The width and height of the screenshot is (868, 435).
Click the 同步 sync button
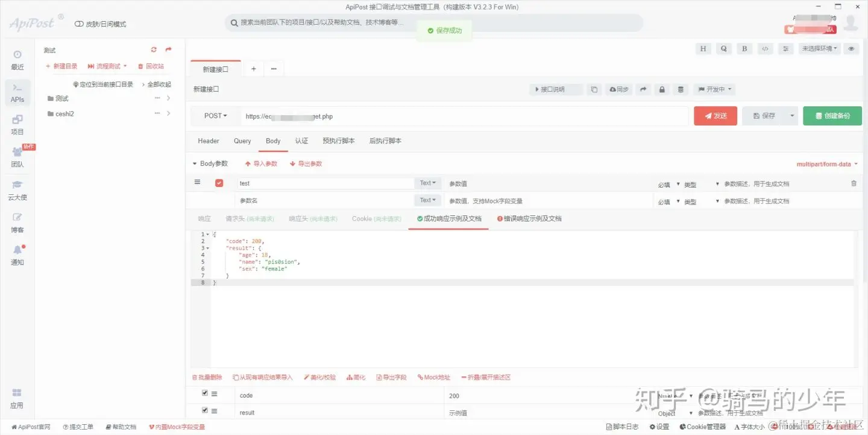pos(619,89)
